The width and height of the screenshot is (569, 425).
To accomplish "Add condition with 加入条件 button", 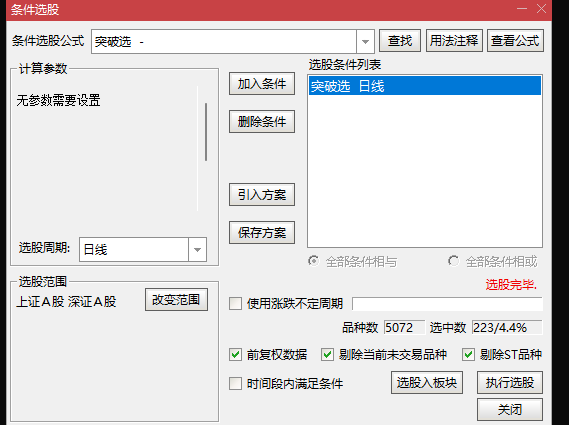I will [262, 84].
